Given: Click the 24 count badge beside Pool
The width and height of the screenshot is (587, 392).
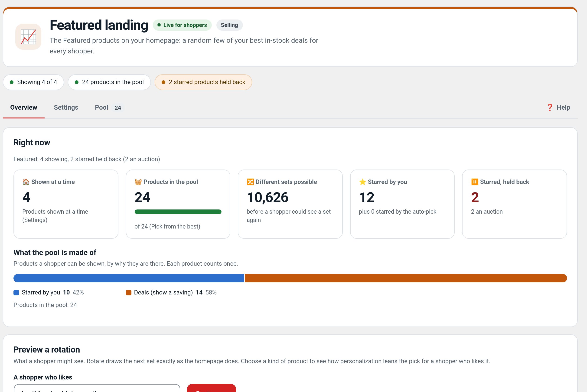Looking at the screenshot, I should click(x=118, y=108).
